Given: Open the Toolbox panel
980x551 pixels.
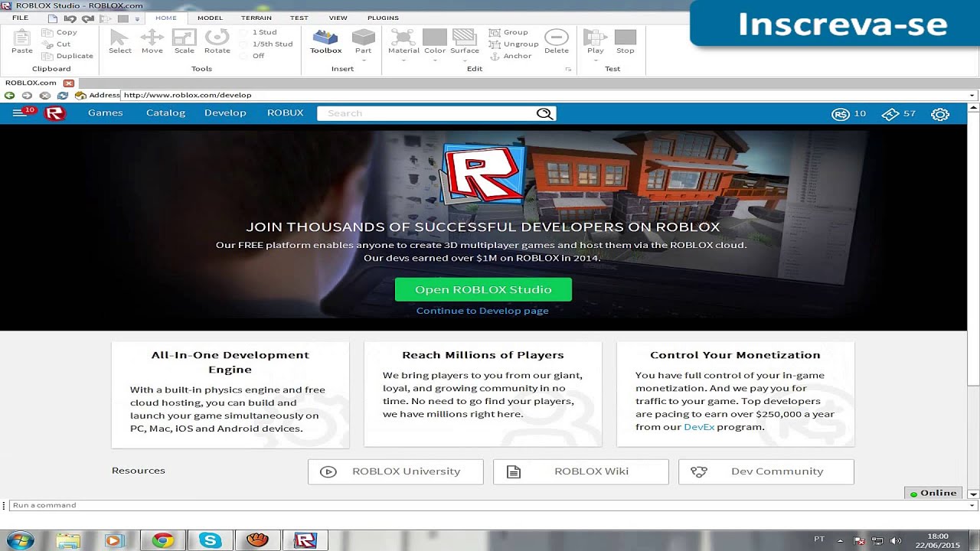Looking at the screenshot, I should [x=325, y=41].
